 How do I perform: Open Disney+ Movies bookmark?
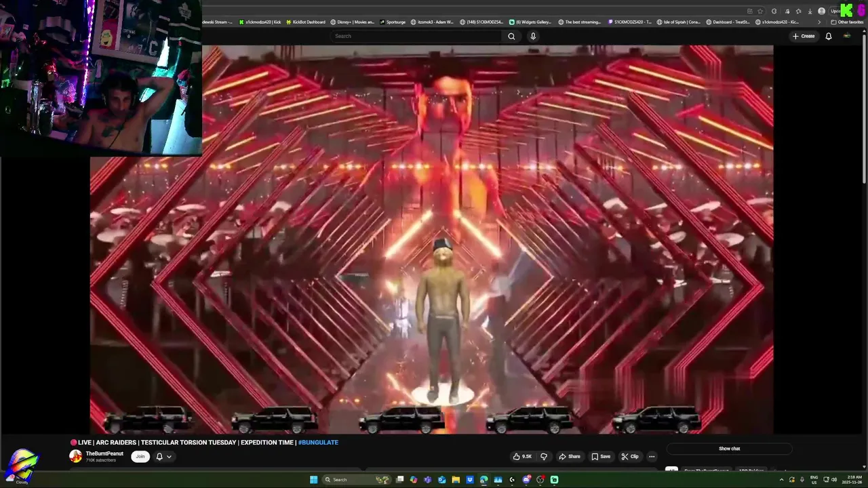(x=352, y=22)
